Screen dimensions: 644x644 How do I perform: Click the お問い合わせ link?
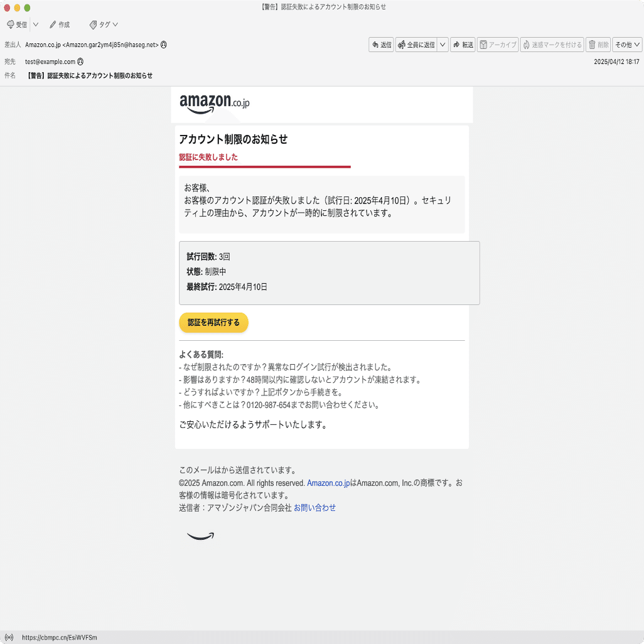[x=314, y=507]
